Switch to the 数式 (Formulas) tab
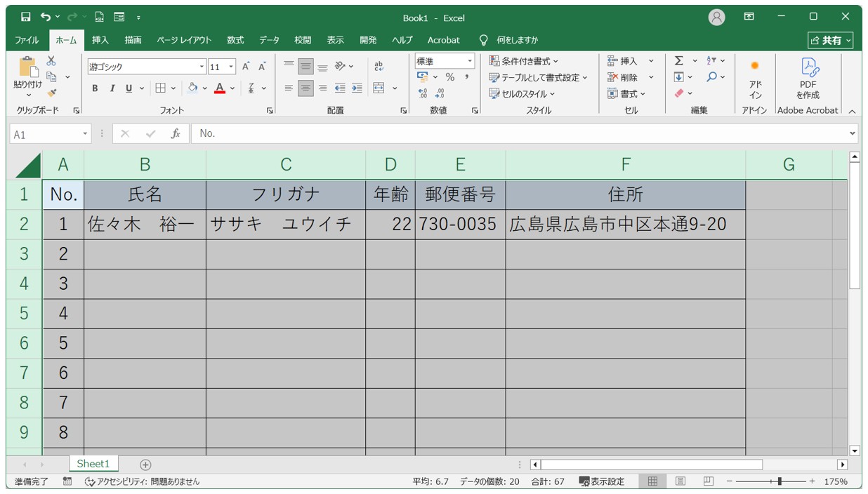868x494 pixels. coord(235,40)
